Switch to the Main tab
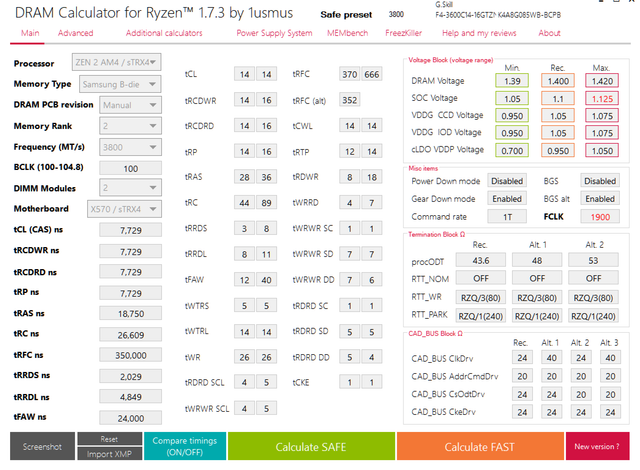This screenshot has height=470, width=640. pos(30,33)
